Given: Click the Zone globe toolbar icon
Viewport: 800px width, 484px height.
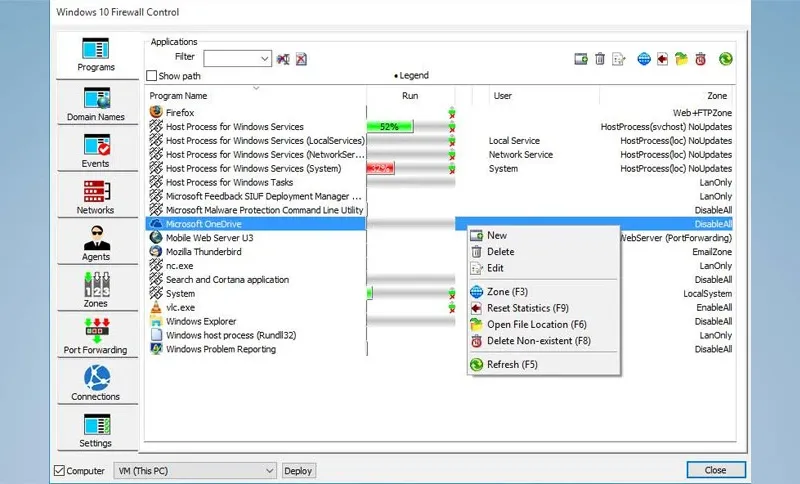Looking at the screenshot, I should (x=644, y=59).
